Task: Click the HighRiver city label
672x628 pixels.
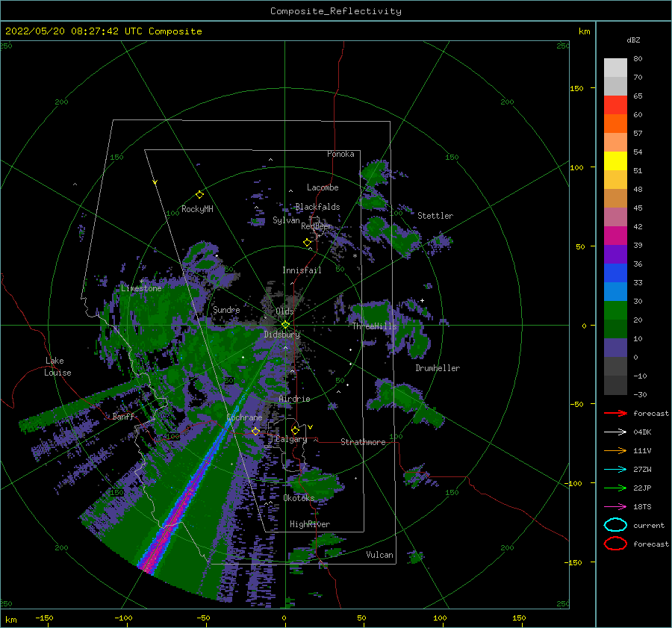Action: (x=310, y=524)
